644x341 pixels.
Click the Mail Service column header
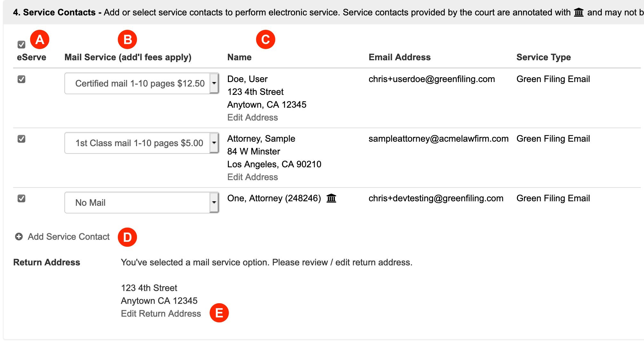click(128, 57)
